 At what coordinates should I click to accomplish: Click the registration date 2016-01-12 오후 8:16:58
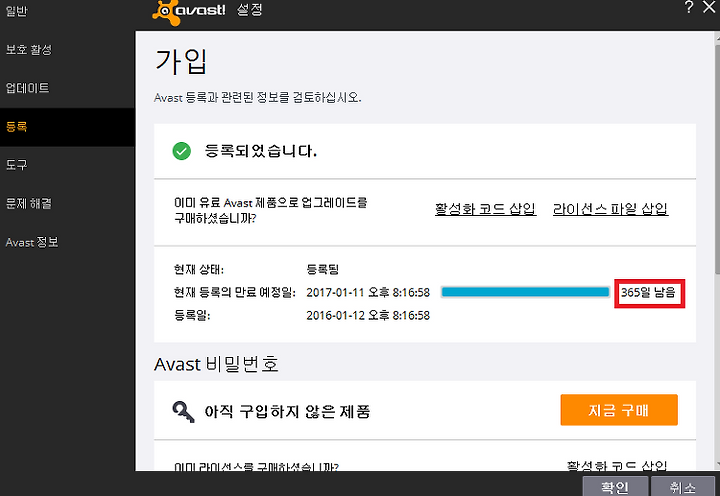pos(368,316)
